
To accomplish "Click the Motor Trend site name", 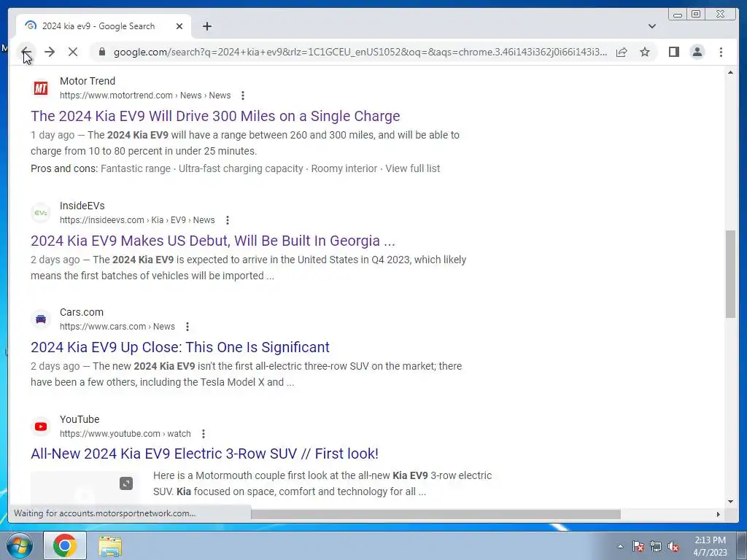I will pos(88,81).
